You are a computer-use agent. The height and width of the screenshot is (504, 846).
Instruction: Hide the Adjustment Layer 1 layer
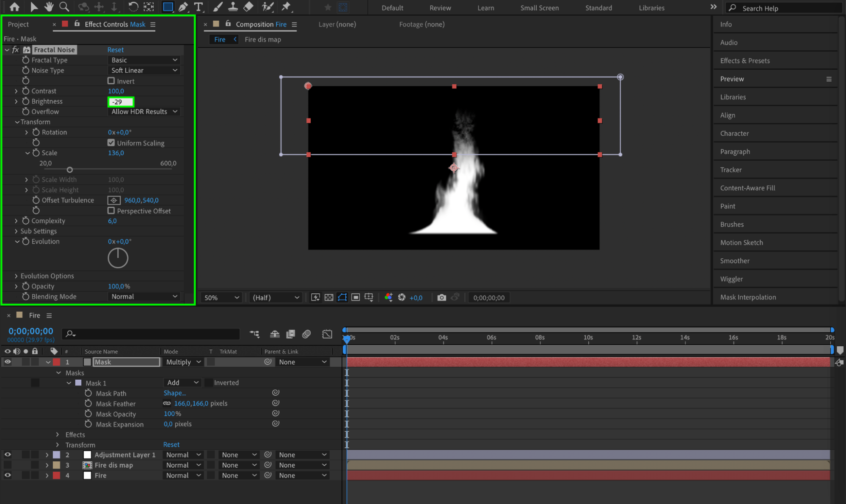(8, 455)
